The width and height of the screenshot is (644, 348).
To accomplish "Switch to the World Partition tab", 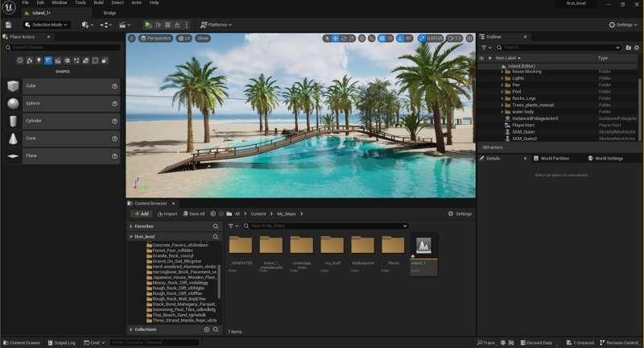I will coord(551,158).
